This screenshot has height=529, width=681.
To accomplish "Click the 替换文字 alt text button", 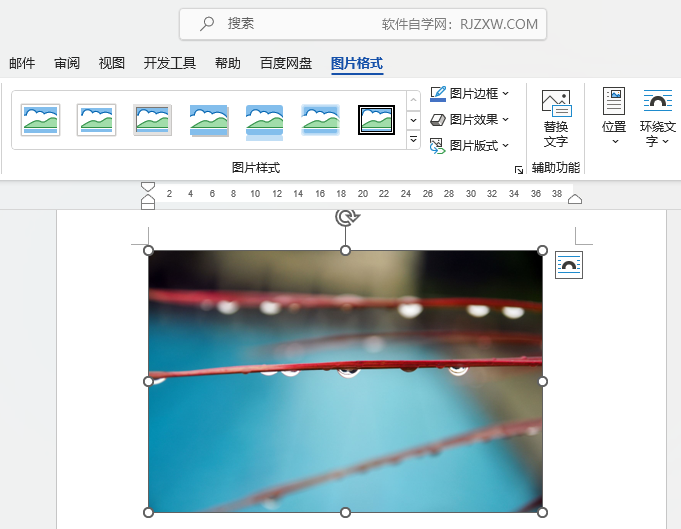I will coord(556,118).
